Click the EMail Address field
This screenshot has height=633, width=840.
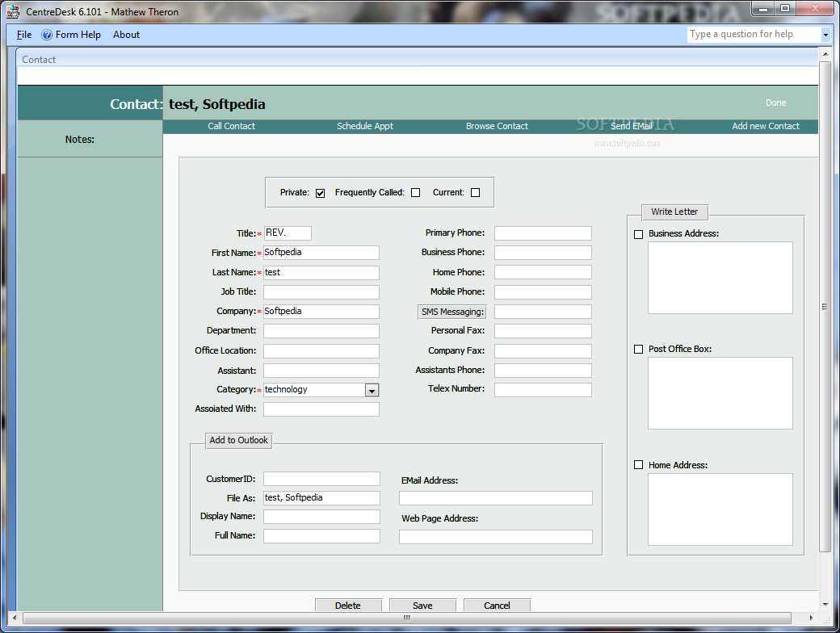tap(496, 498)
